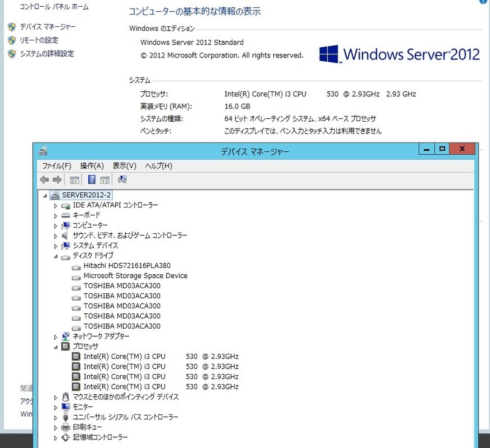
Task: Click the sound speaker category icon
Action: [65, 236]
